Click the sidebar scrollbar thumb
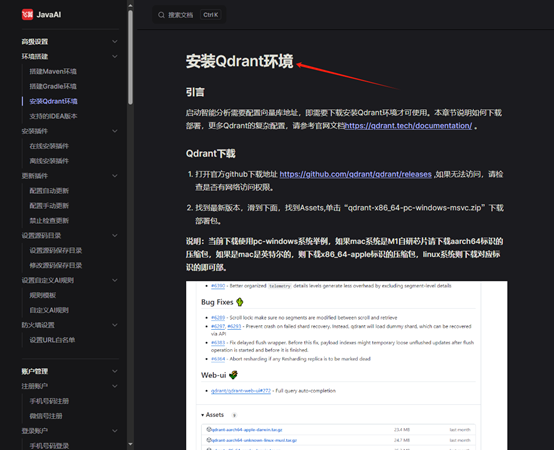 click(x=130, y=57)
